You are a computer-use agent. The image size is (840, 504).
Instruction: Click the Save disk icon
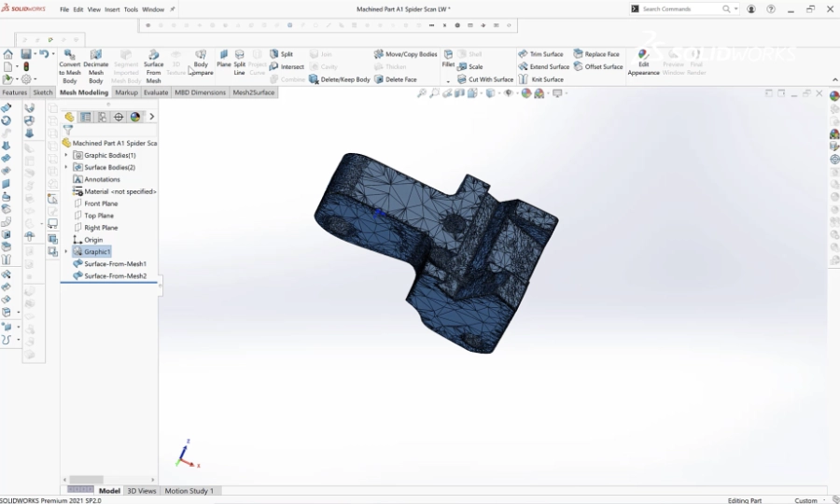[26, 54]
